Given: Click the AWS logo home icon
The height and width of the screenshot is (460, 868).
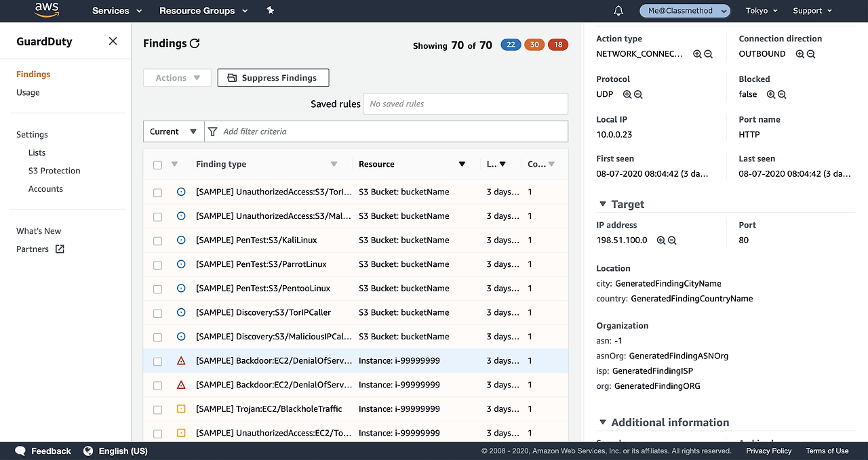Looking at the screenshot, I should 47,10.
